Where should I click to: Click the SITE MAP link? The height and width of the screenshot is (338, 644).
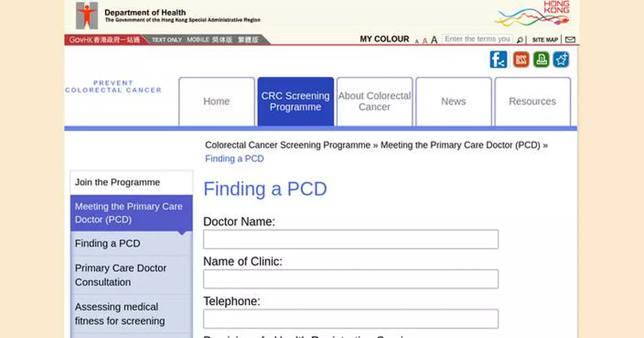[x=545, y=39]
